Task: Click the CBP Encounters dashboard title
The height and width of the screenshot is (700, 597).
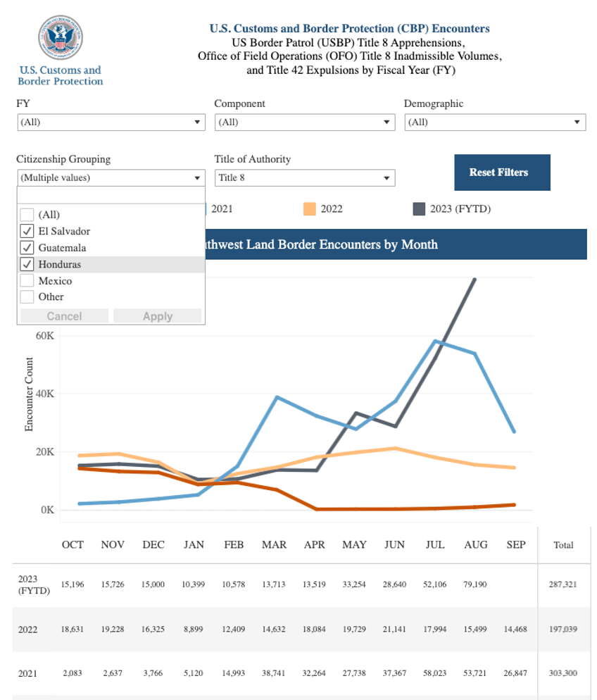Action: point(350,29)
